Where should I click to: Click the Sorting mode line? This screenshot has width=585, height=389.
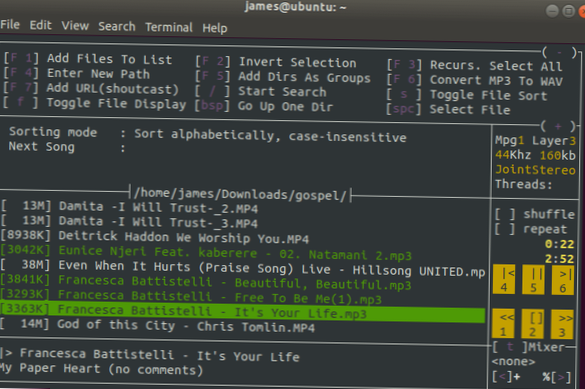tap(207, 134)
